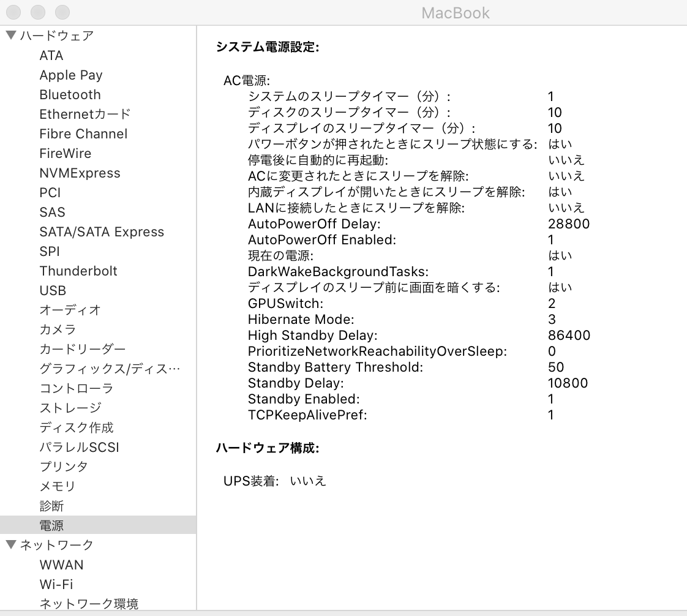Open the Wi-Fi network entry

click(56, 584)
